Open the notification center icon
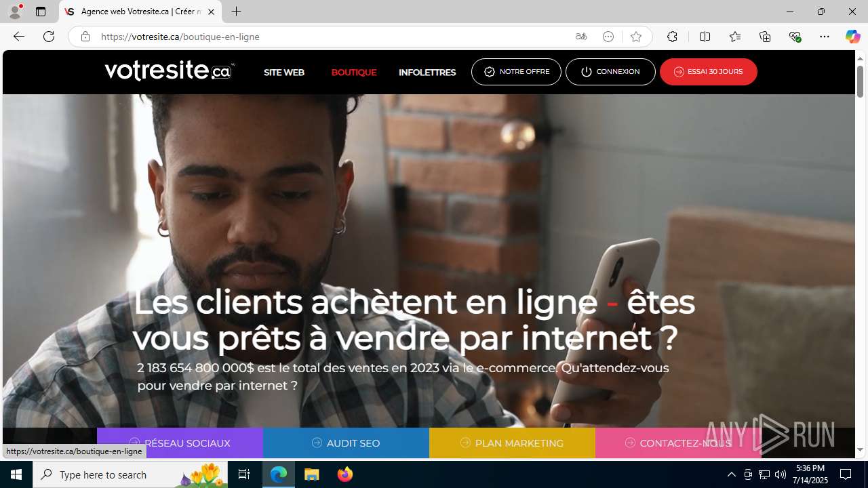The height and width of the screenshot is (488, 868). tap(846, 474)
